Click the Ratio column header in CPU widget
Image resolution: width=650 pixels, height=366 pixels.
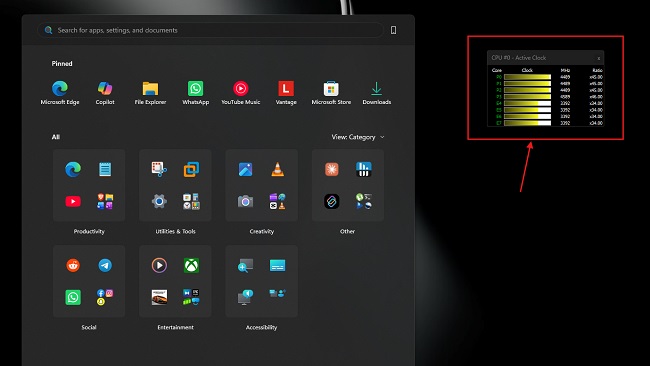coord(597,70)
